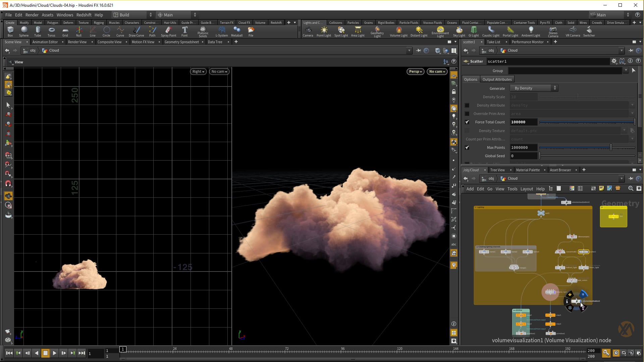
Task: Open the perspective No cam menu
Action: click(437, 71)
